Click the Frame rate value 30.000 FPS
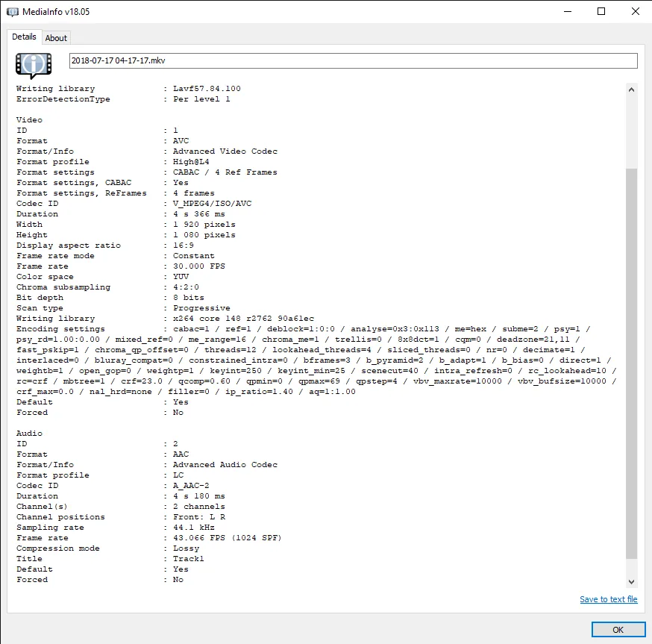This screenshot has height=644, width=652. coord(199,266)
